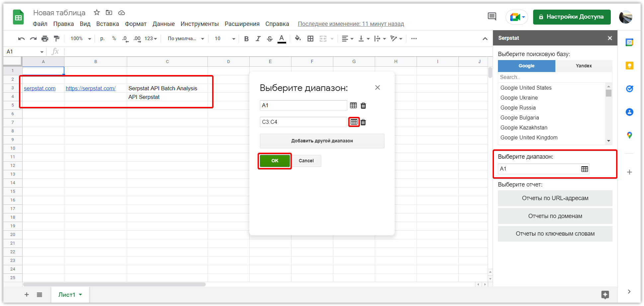Open Google Calendar in side panel
This screenshot has width=644, height=306.
(629, 42)
